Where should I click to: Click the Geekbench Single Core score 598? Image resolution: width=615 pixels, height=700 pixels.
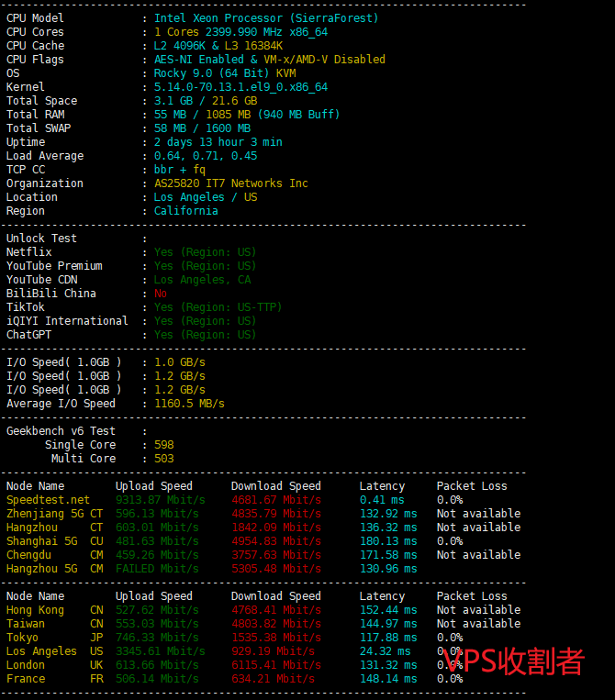point(163,445)
